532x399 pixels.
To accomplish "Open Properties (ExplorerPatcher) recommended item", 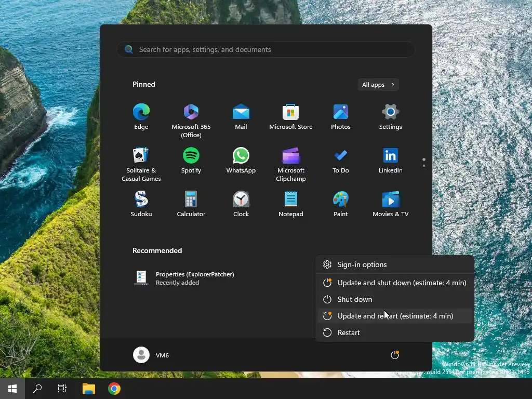I will pos(185,278).
